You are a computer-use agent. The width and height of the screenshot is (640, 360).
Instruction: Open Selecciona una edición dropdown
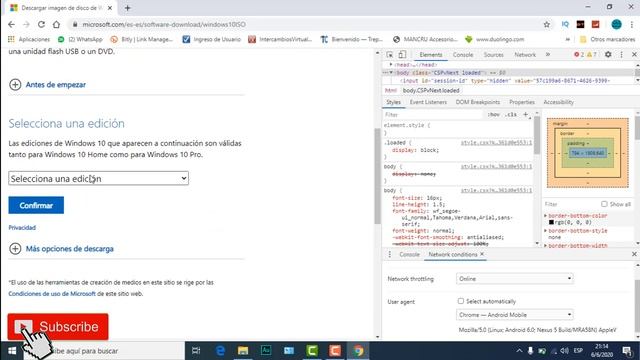pos(98,178)
